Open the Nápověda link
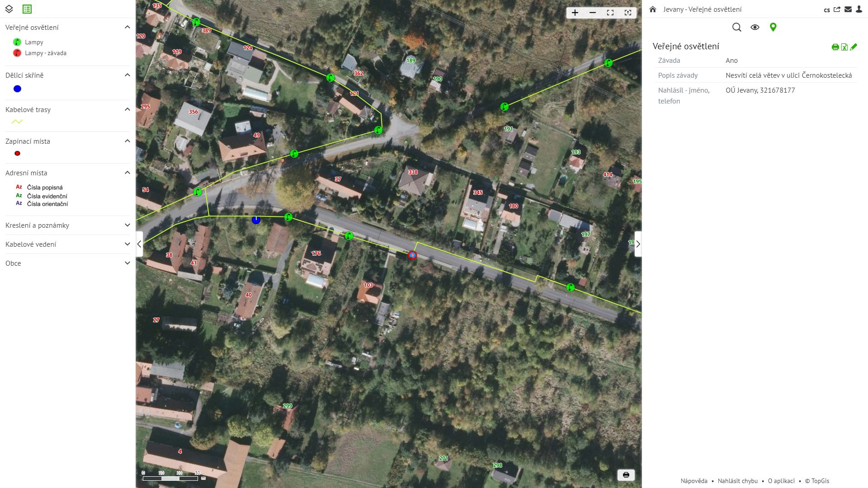This screenshot has width=868, height=488. click(x=694, y=481)
